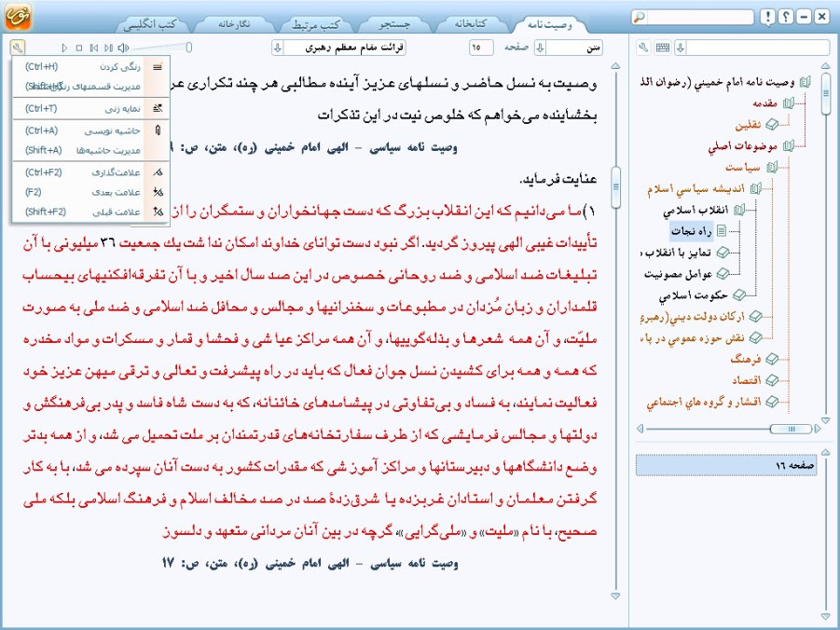Collapse the انقلاب اسلامی node icon
Image resolution: width=840 pixels, height=630 pixels.
[x=739, y=210]
